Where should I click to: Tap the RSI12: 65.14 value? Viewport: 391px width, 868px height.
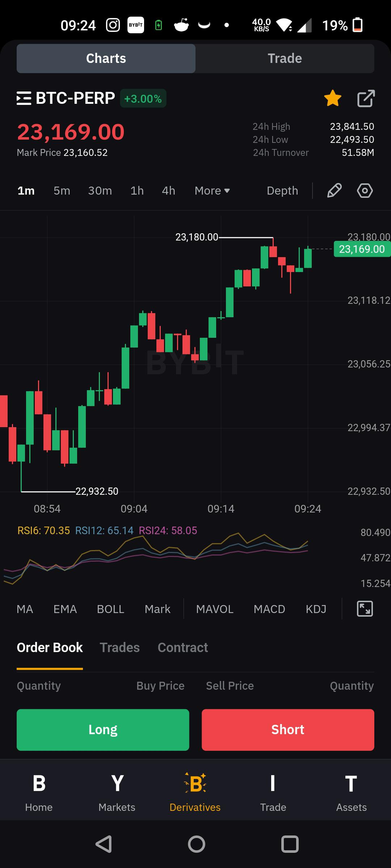pos(104,531)
